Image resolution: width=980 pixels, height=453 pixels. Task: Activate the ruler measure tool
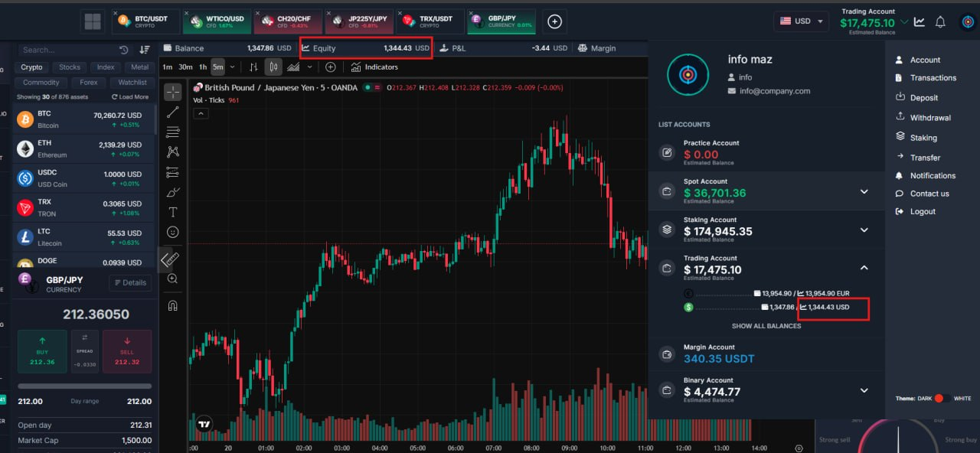click(x=171, y=259)
